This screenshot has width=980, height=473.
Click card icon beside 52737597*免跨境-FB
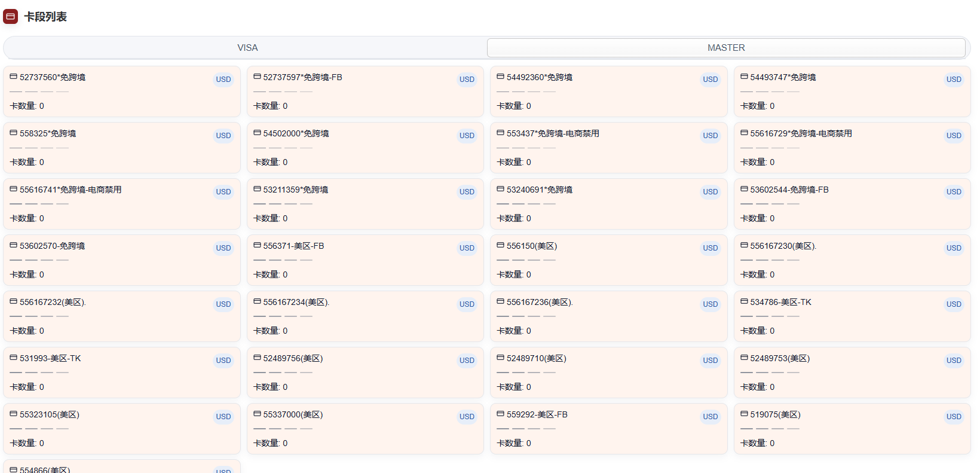pyautogui.click(x=257, y=77)
